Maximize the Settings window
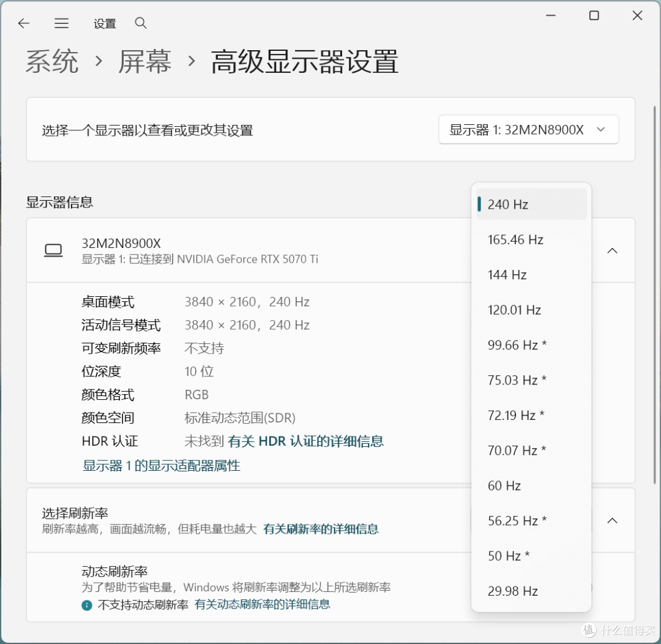 (x=594, y=15)
